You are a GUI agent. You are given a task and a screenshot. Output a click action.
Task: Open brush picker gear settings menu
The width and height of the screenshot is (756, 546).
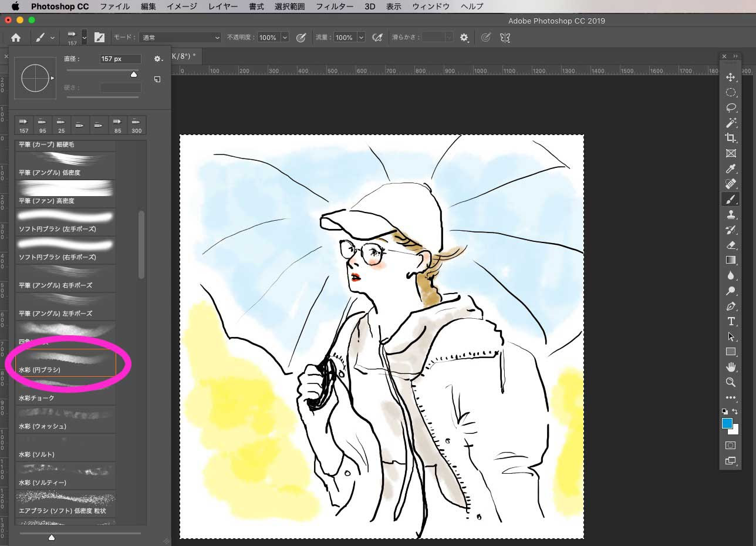(157, 59)
